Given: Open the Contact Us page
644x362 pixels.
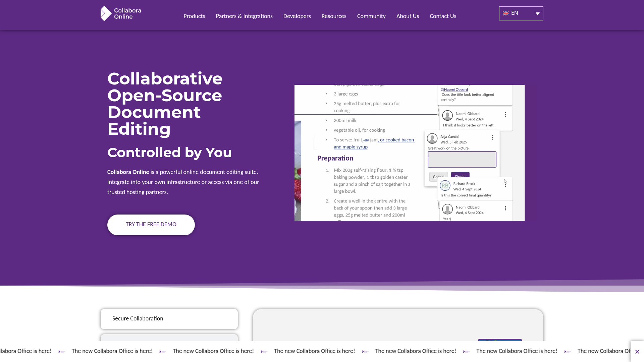Looking at the screenshot, I should click(443, 16).
